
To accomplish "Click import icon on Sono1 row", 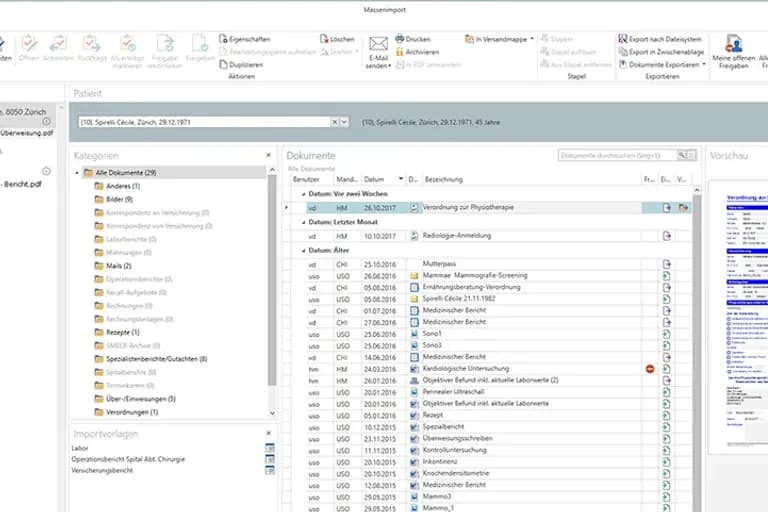I will coord(666,334).
